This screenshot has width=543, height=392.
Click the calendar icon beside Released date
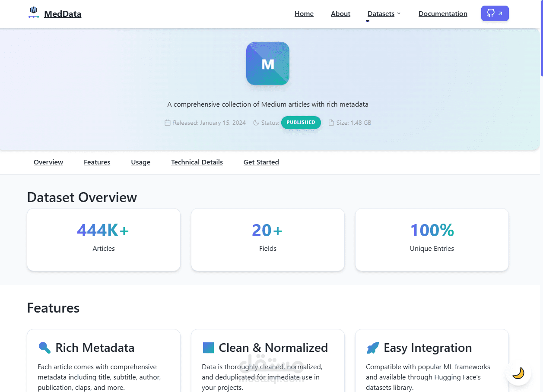pos(168,123)
